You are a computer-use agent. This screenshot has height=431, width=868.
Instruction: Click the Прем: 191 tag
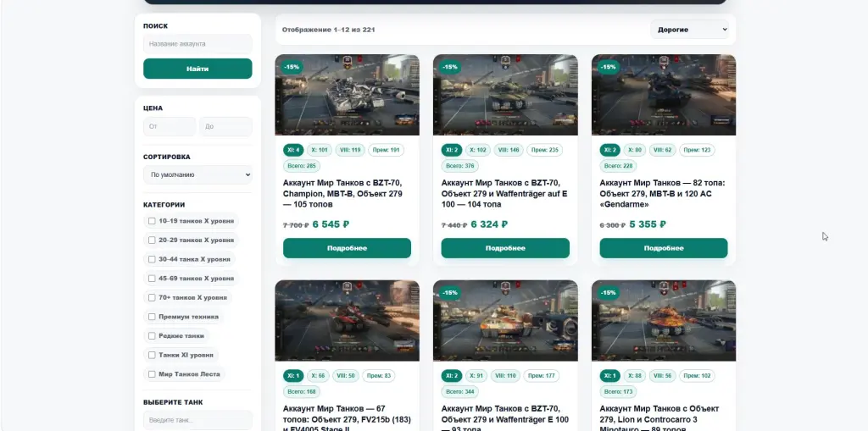(x=386, y=150)
